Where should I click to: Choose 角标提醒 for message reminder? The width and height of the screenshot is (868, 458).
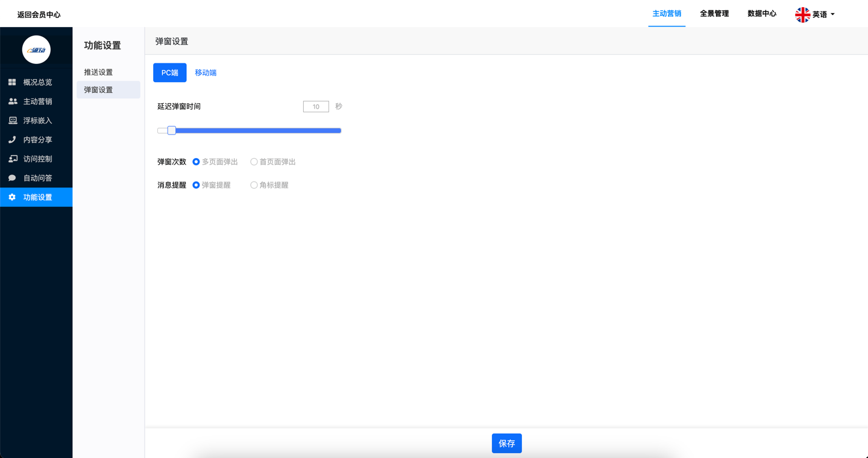point(254,185)
